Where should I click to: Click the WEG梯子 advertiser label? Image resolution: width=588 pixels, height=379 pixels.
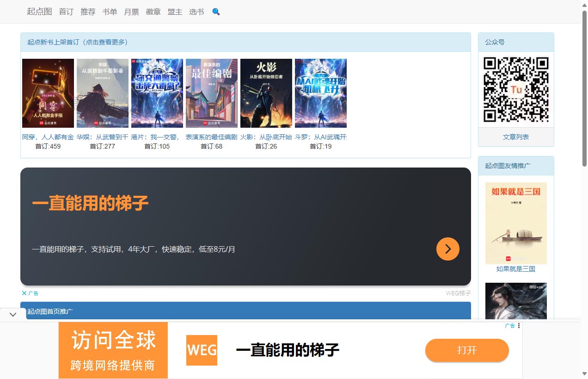(458, 293)
